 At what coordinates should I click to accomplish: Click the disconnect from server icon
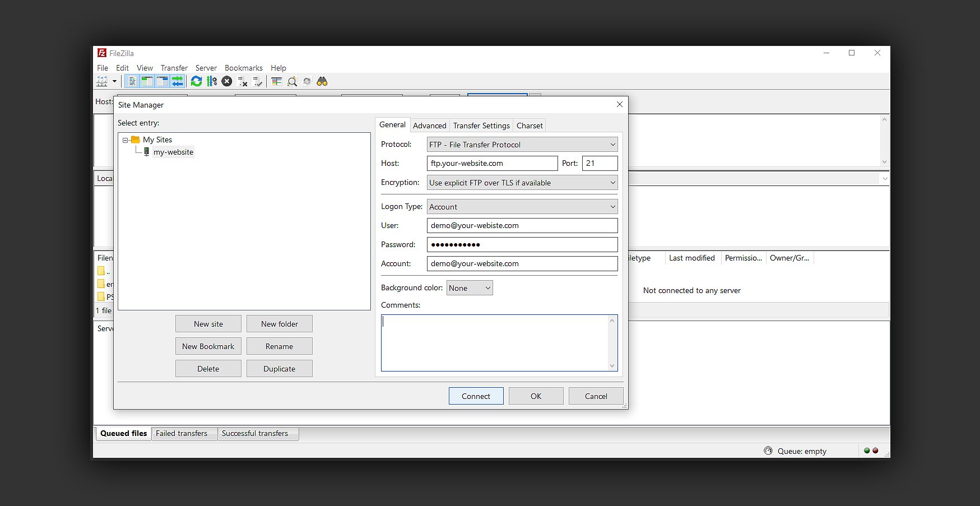(242, 81)
